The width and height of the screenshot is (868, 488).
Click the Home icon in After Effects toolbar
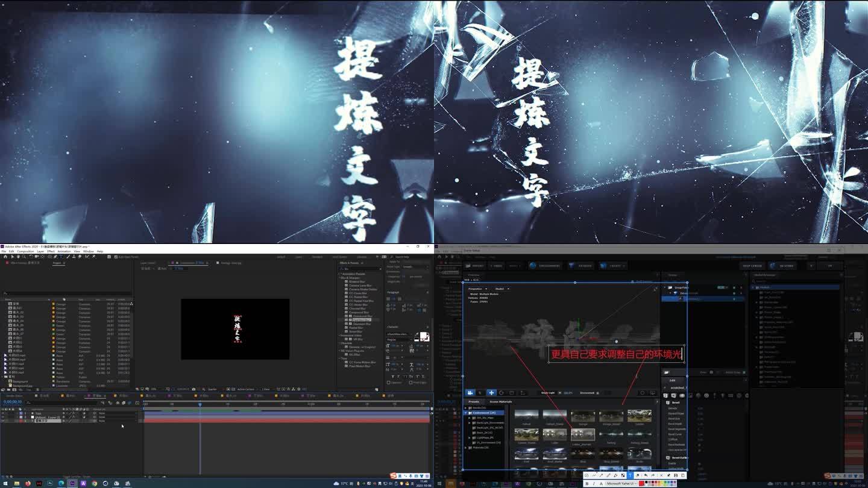click(x=5, y=257)
